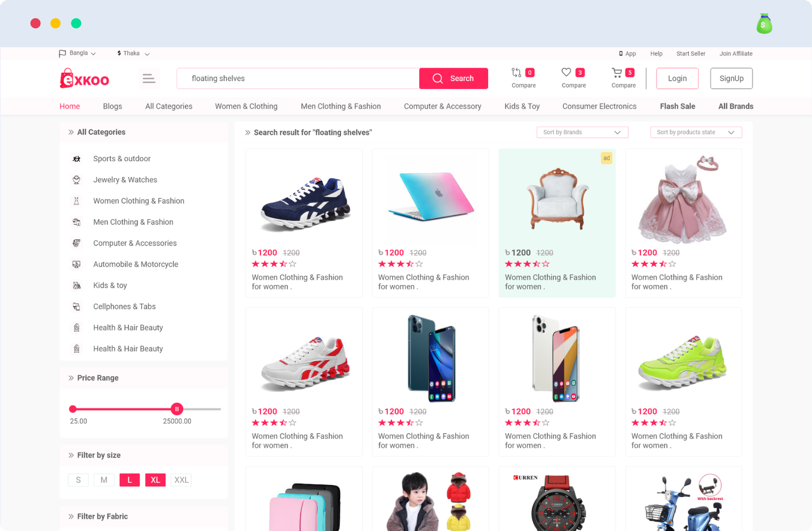Click double-chevron icon beside Price Range
This screenshot has height=531, width=812.
click(71, 378)
